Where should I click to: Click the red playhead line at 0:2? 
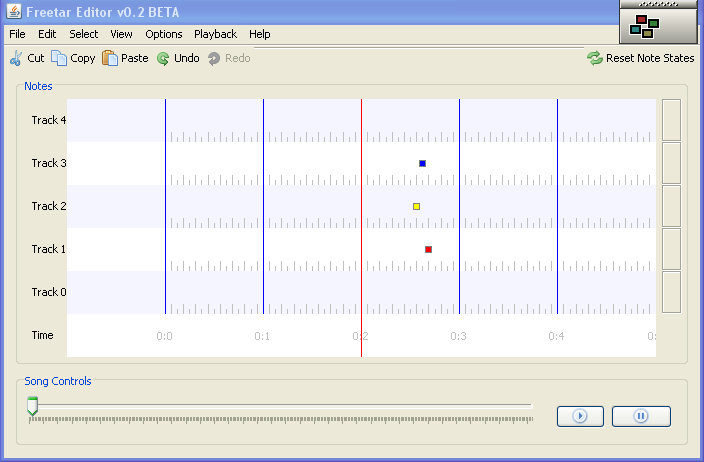coord(361,228)
